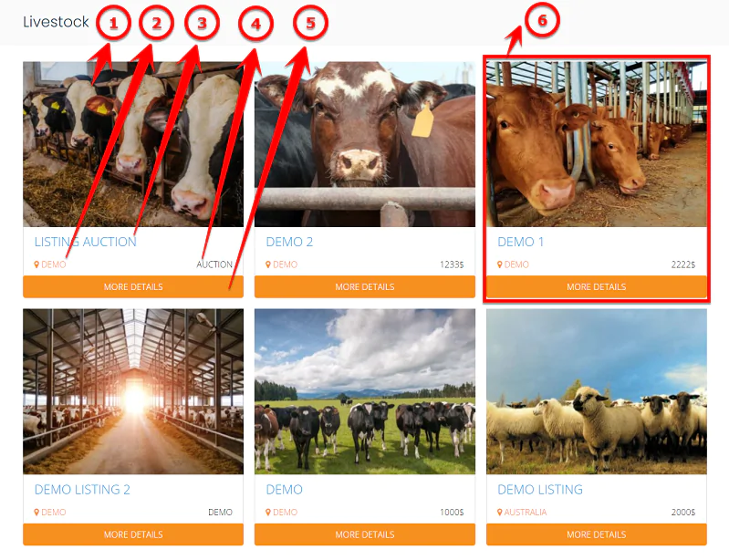Image resolution: width=729 pixels, height=560 pixels.
Task: Click location pin icon on Demo Listing 2 card
Action: 36,513
